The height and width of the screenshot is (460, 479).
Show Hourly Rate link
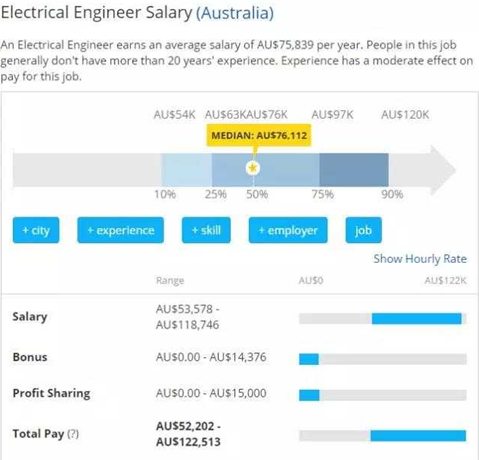[x=420, y=259]
